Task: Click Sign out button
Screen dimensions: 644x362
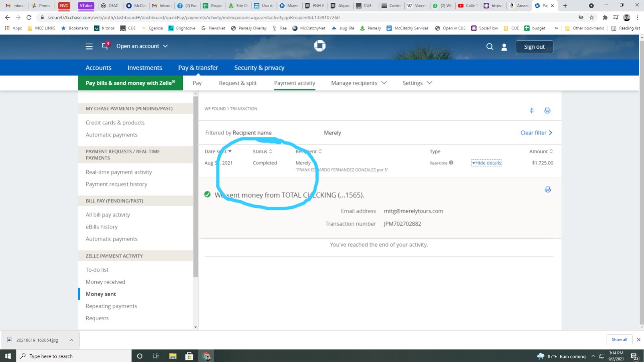Action: point(534,47)
